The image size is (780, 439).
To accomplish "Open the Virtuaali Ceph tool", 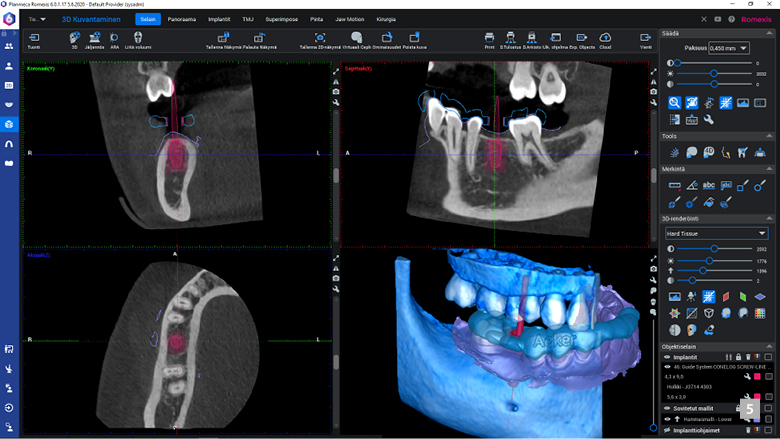I will [356, 38].
